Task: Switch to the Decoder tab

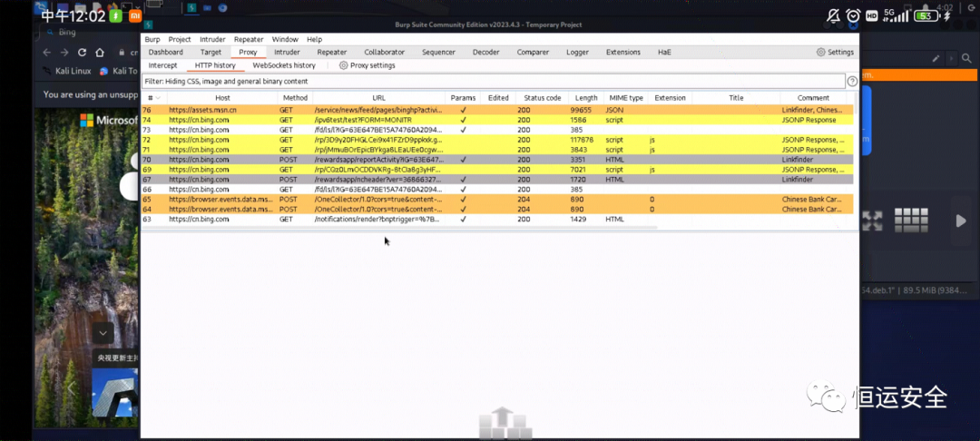Action: [x=485, y=53]
